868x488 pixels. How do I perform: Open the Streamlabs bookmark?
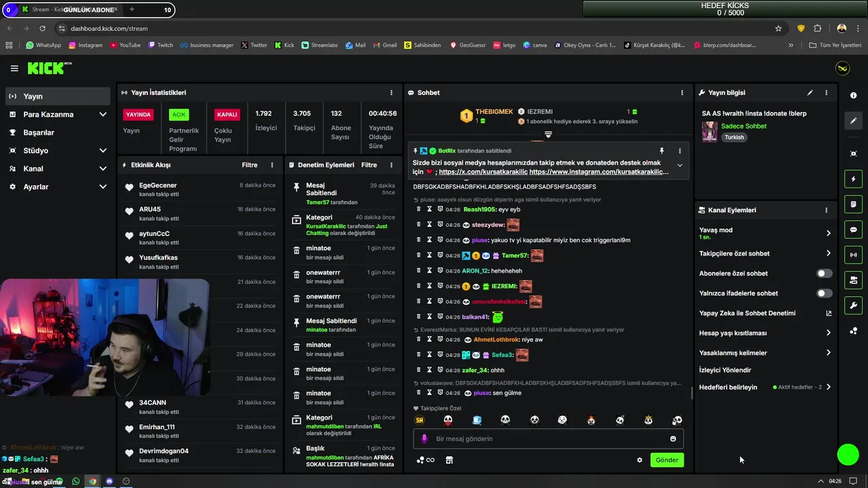point(319,45)
